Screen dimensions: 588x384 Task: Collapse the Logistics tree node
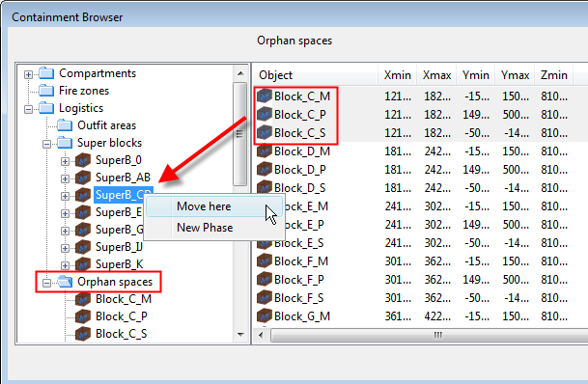pyautogui.click(x=29, y=109)
